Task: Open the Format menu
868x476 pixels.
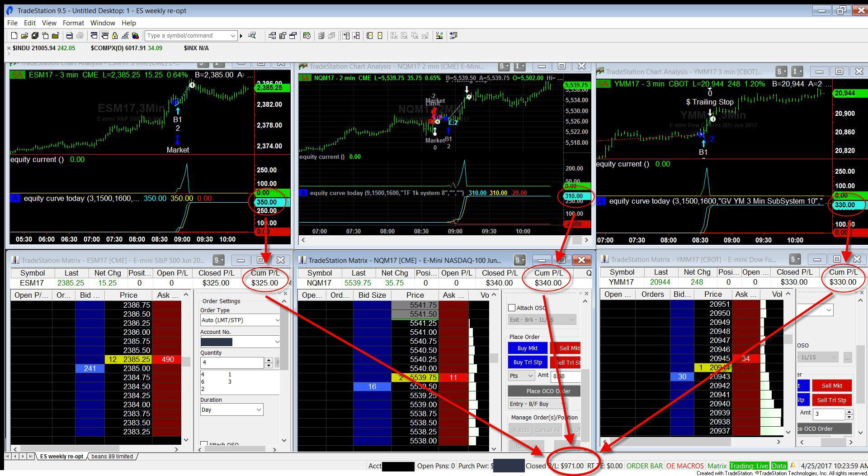Action: coord(73,23)
